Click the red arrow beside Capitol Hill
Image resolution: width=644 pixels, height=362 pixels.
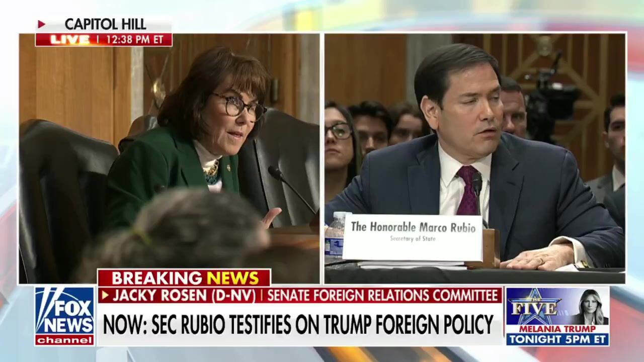41,24
